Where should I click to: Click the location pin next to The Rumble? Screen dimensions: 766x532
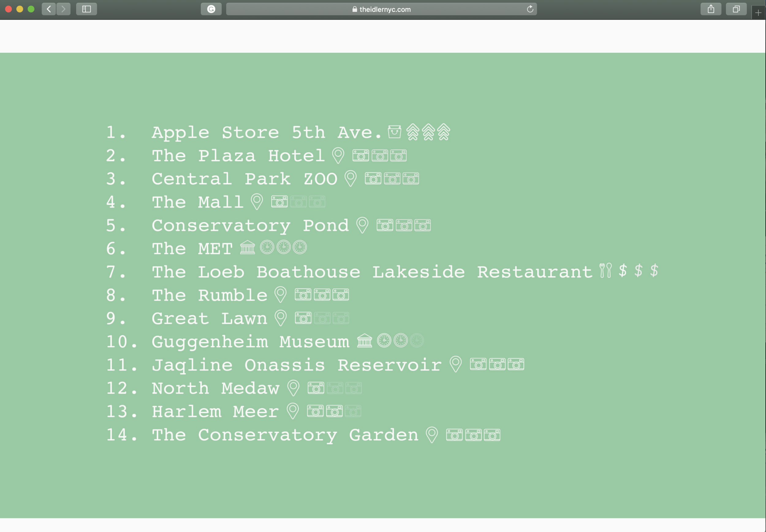pyautogui.click(x=280, y=295)
